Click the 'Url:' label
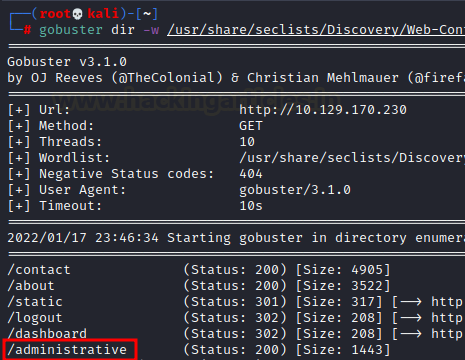The height and width of the screenshot is (360, 465). [55, 110]
